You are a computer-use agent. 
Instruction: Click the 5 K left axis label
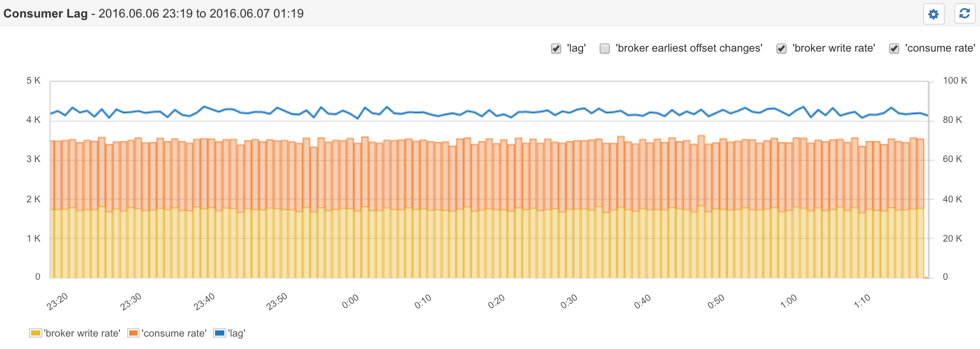(34, 81)
